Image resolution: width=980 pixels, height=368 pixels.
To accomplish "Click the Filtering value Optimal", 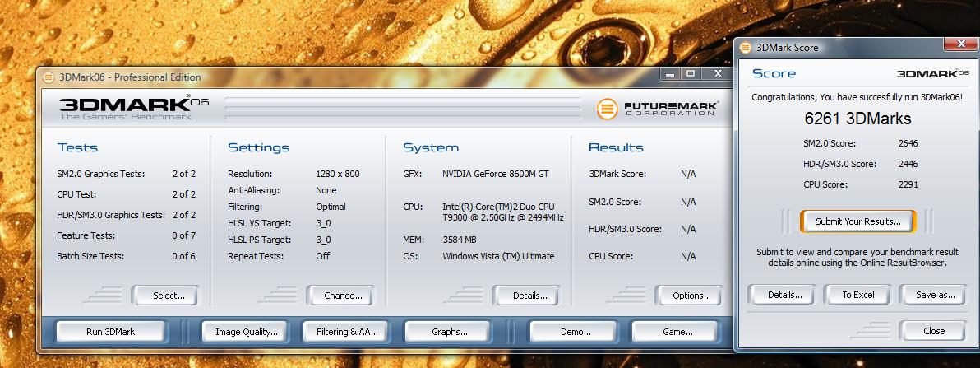I will (x=331, y=207).
